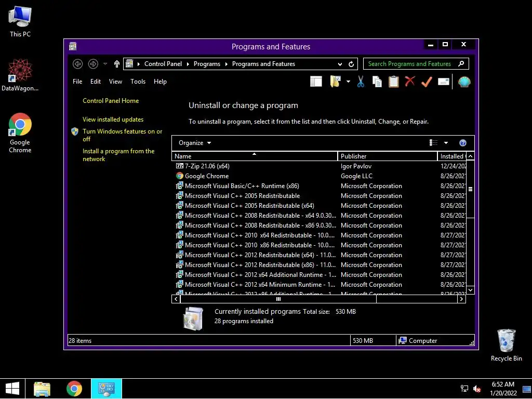Viewport: 532px width, 399px height.
Task: Click the orange checkmark Properties icon
Action: click(x=427, y=82)
